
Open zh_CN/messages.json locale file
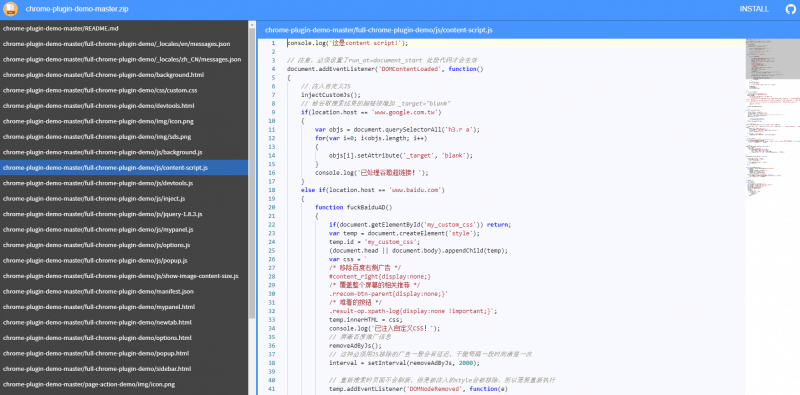coord(124,59)
